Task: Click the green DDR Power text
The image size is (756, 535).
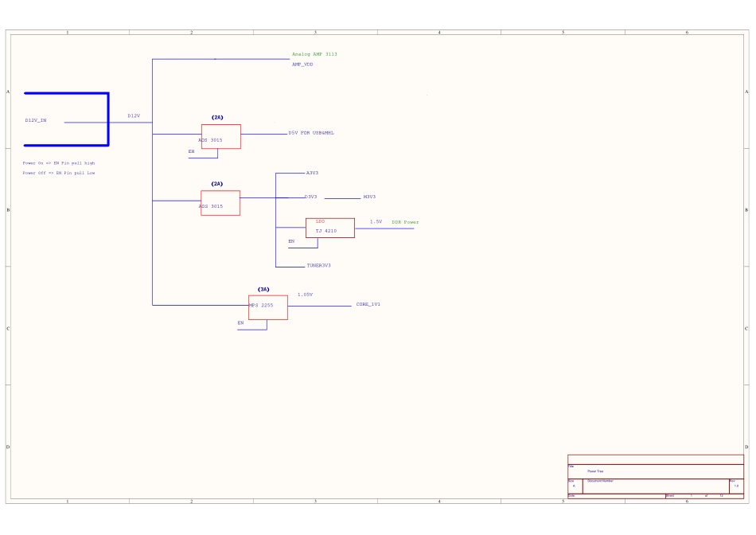Action: pos(405,222)
